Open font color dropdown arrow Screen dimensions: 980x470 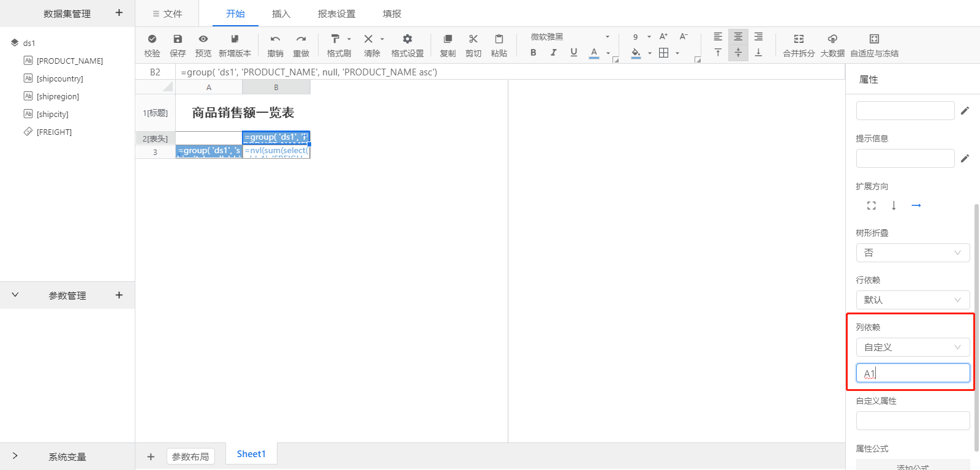608,53
